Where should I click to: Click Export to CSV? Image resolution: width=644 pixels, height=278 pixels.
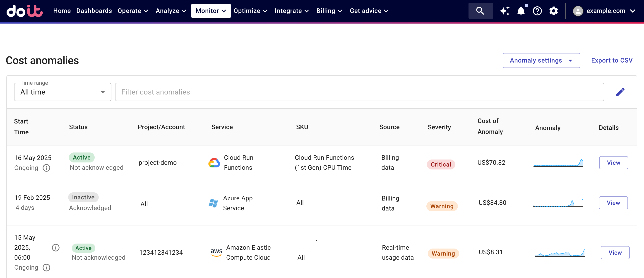[611, 60]
